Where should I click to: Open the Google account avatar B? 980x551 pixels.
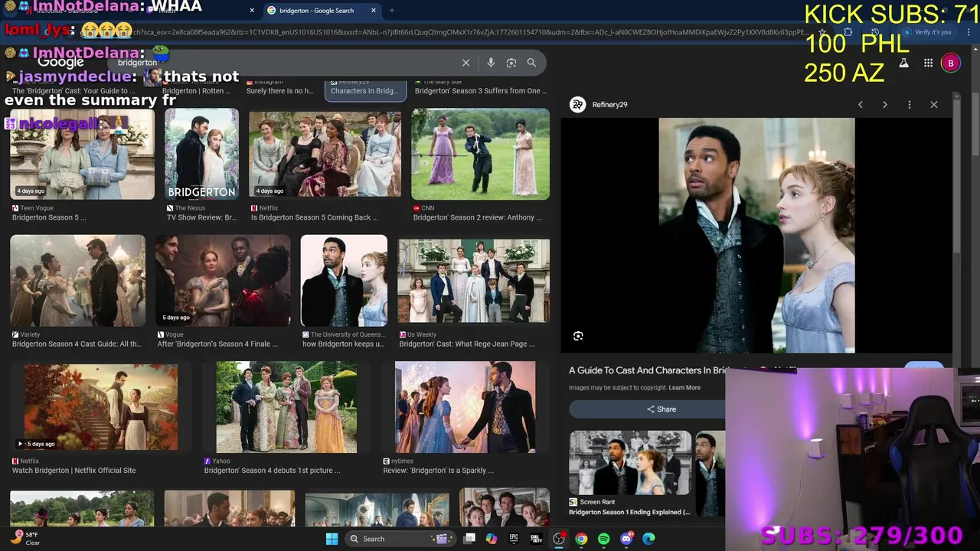(x=951, y=63)
